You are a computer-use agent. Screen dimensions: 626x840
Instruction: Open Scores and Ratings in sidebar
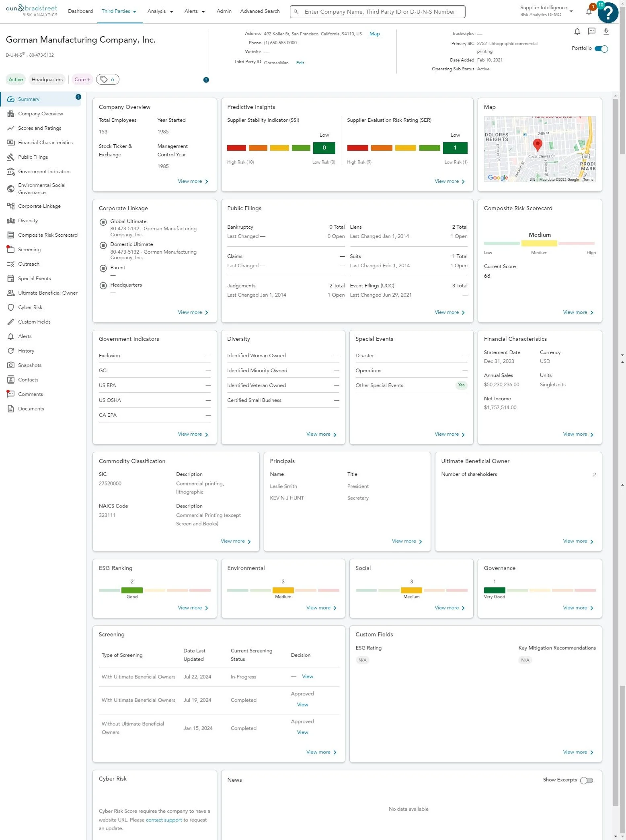point(41,128)
